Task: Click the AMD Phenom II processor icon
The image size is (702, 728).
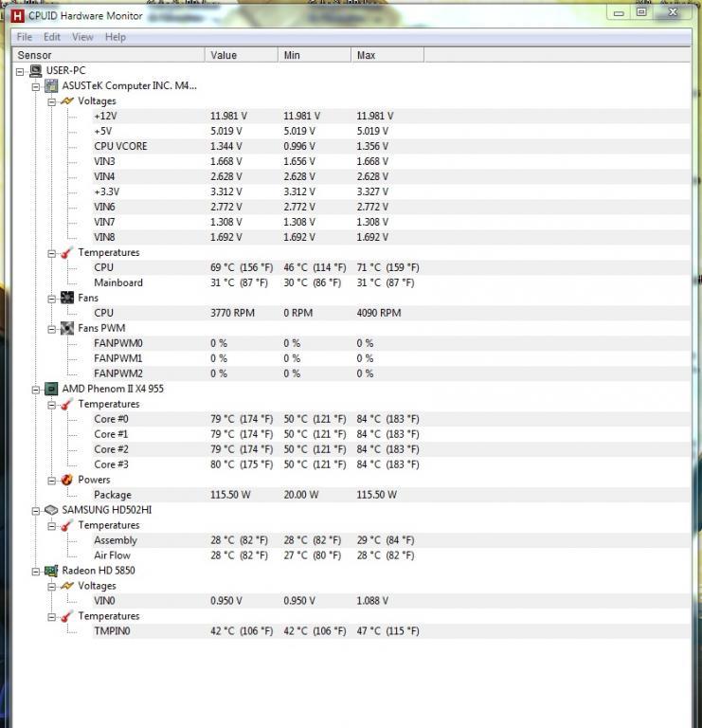Action: tap(51, 389)
